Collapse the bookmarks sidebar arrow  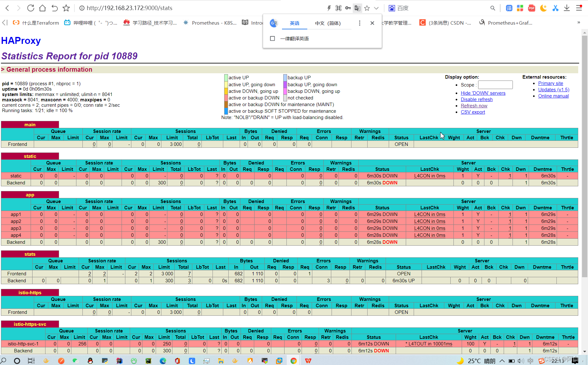4,23
